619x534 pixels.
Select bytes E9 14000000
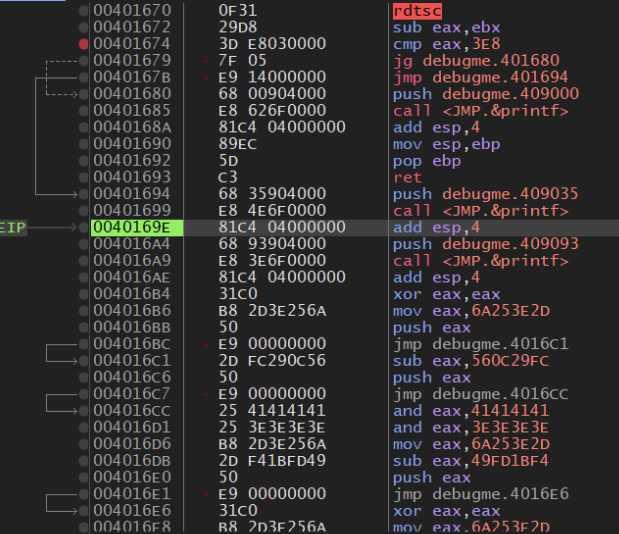tap(272, 77)
